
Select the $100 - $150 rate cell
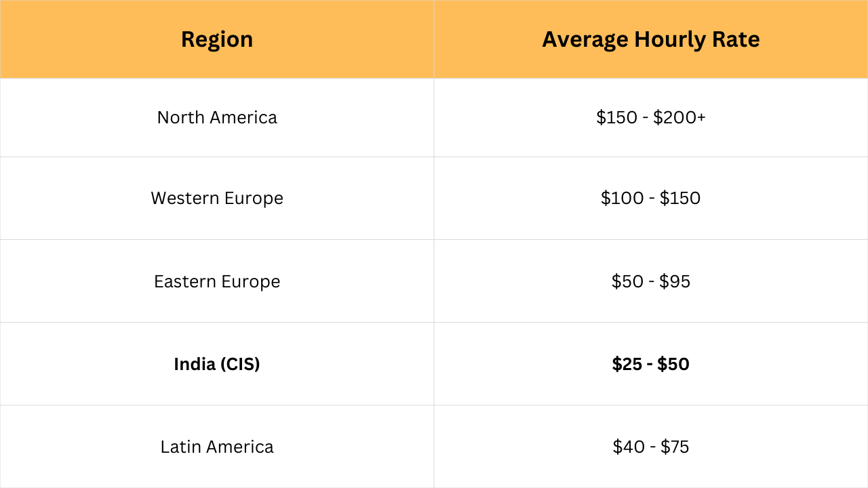click(651, 199)
